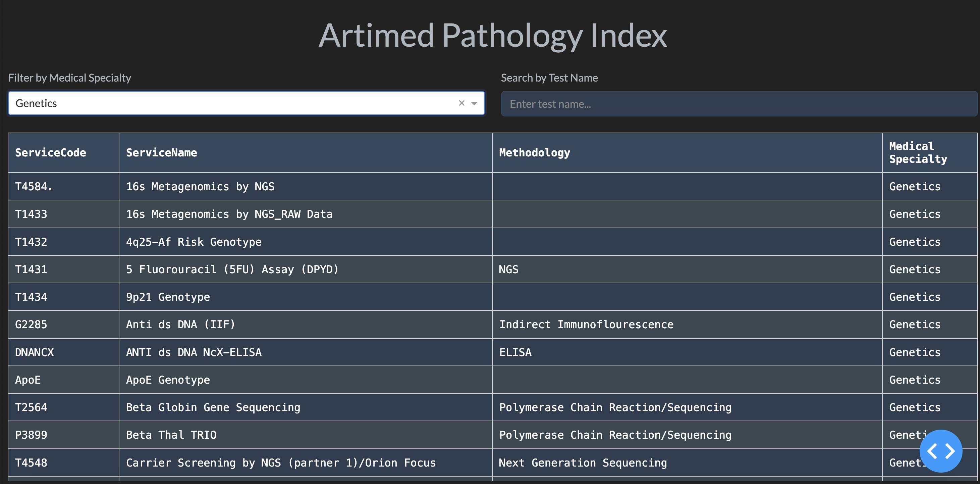980x484 pixels.
Task: Click the Genetics filter combo box
Action: tap(228, 103)
